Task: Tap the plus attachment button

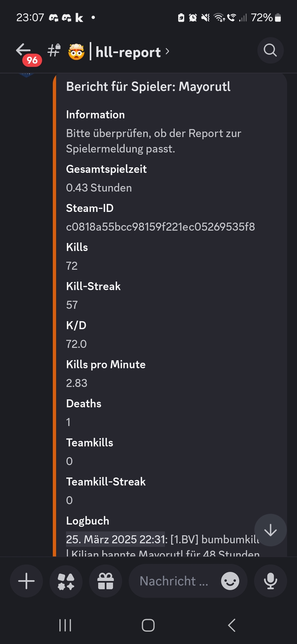Action: (26, 581)
